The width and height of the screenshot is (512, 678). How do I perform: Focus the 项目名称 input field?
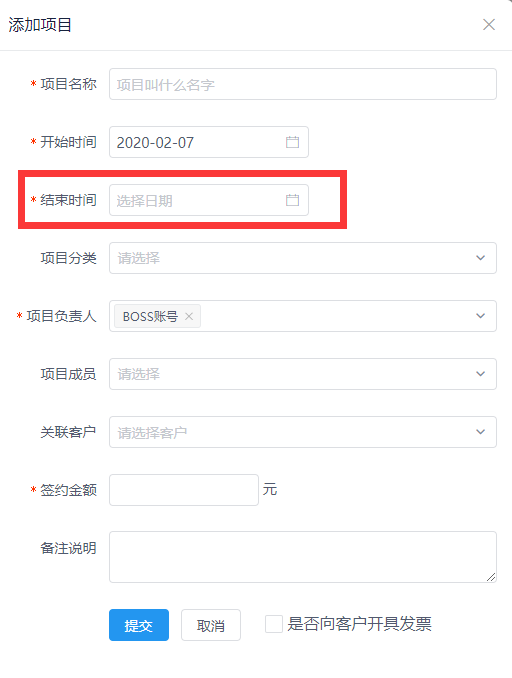(x=303, y=84)
